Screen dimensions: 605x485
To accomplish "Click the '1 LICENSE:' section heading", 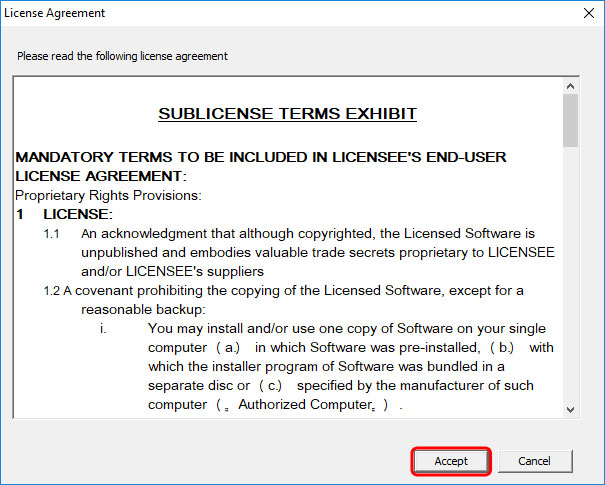I will 68,214.
